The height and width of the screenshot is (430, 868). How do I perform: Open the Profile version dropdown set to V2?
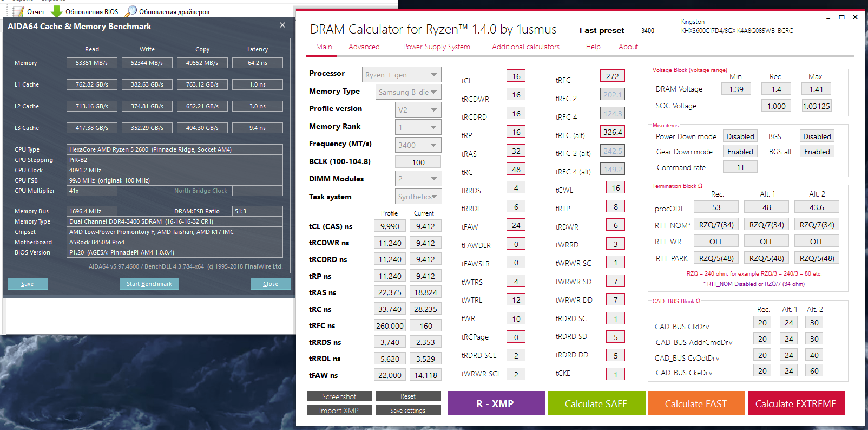tap(418, 110)
